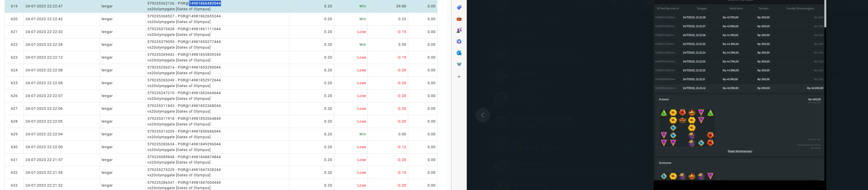Click the Lose status in row 627
This screenshot has height=190, width=868.
[x=362, y=108]
